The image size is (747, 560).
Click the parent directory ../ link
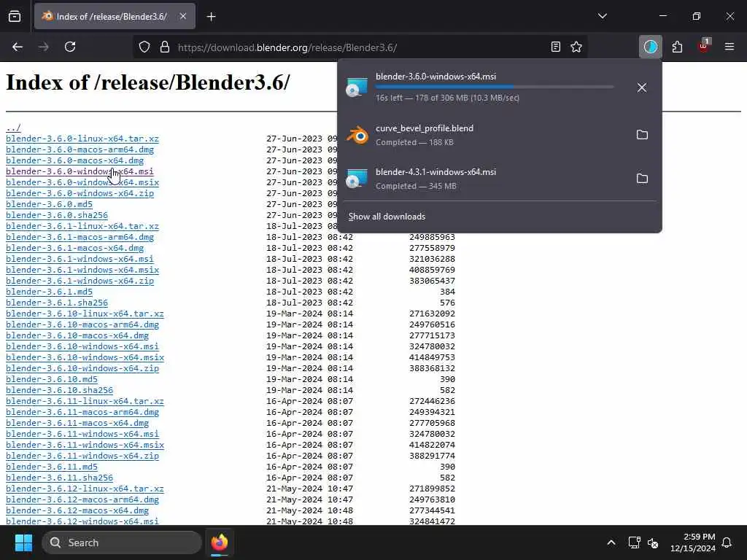point(13,128)
